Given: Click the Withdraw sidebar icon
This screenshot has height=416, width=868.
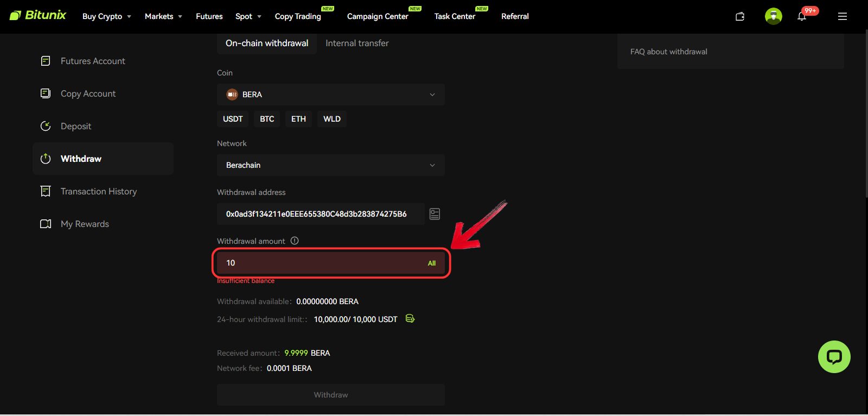Looking at the screenshot, I should (x=46, y=159).
